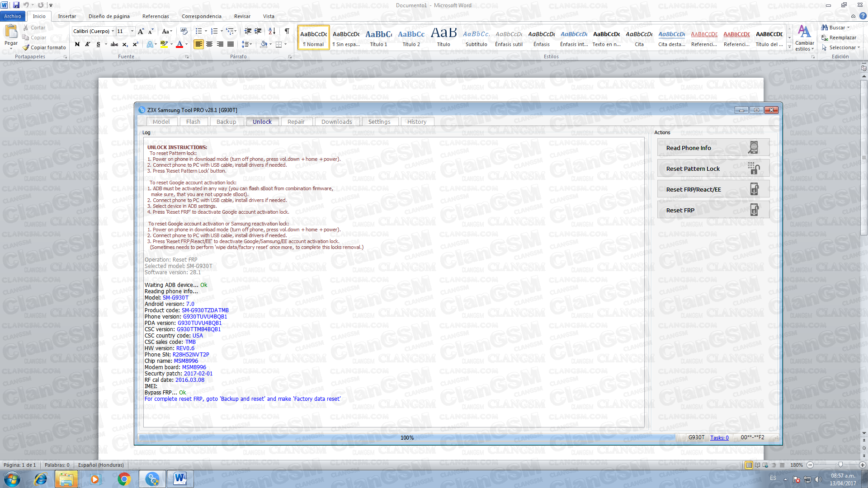Zoom in with the plus button
Screen dimensions: 868x488
pyautogui.click(x=863, y=465)
